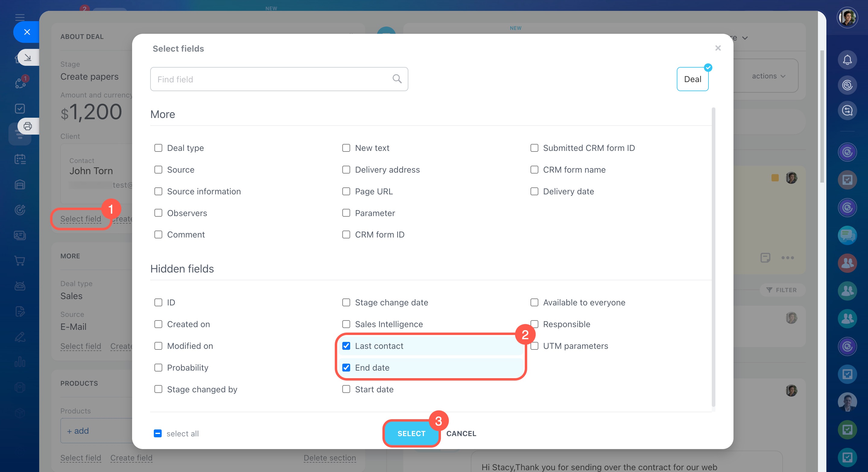The width and height of the screenshot is (868, 472).
Task: Click the three-dots more icon
Action: pos(787,258)
